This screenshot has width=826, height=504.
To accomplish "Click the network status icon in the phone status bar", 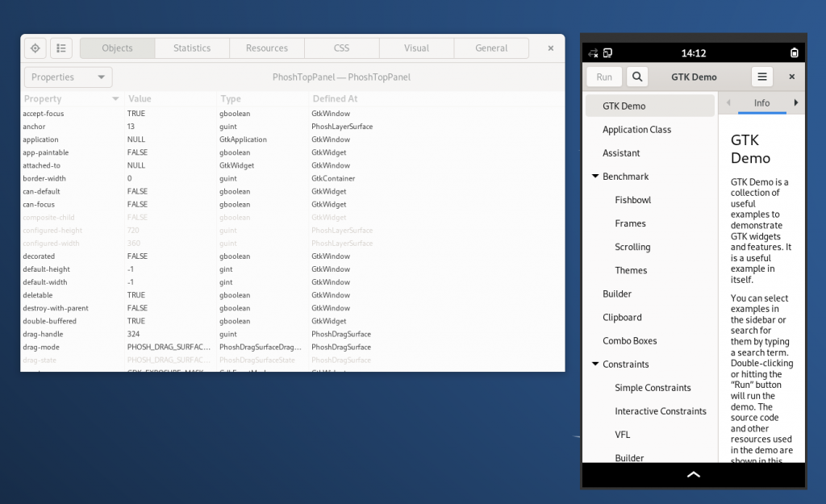I will tap(595, 52).
